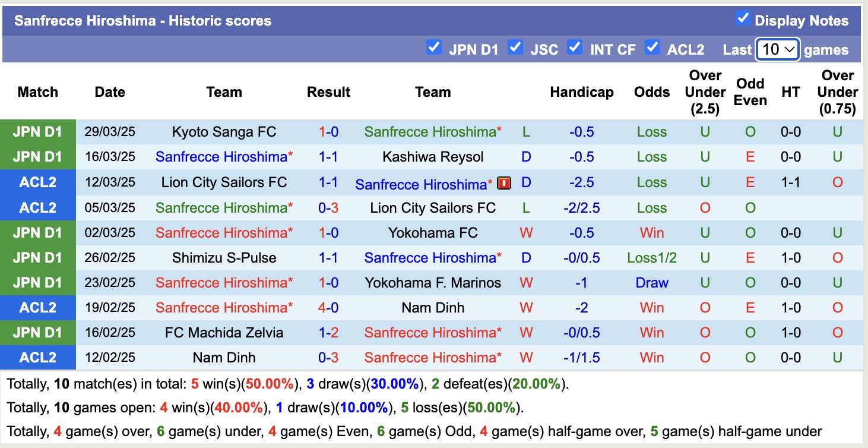Select the JPN D1 badge on the 29/03/25 row

pos(37,132)
